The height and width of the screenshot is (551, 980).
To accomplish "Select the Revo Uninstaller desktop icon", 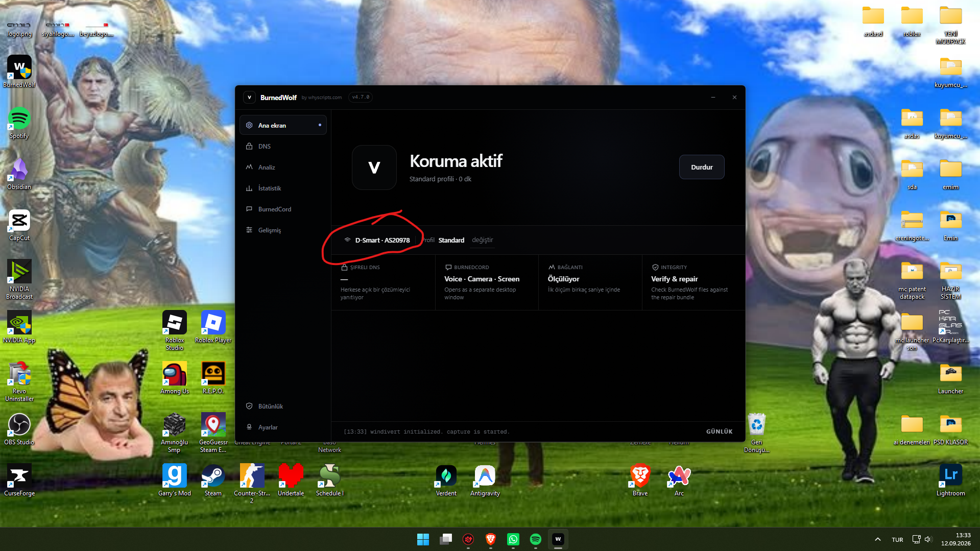I will pyautogui.click(x=19, y=381).
